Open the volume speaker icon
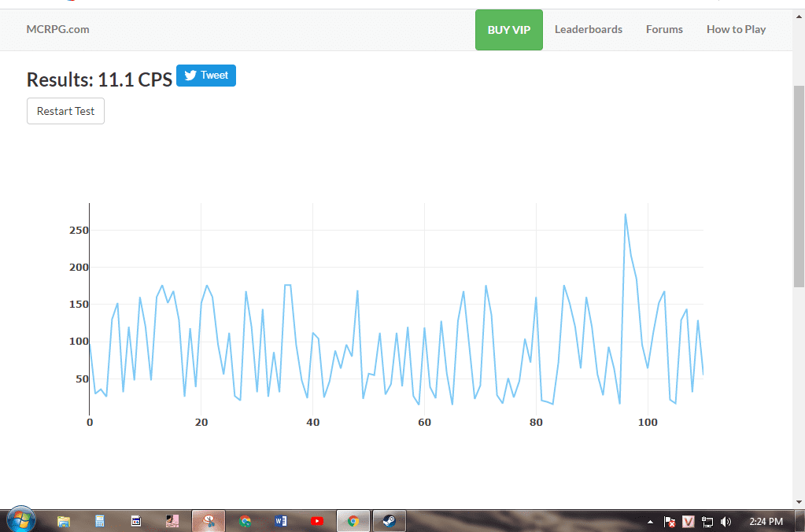Viewport: 805px width, 532px height. pyautogui.click(x=726, y=522)
